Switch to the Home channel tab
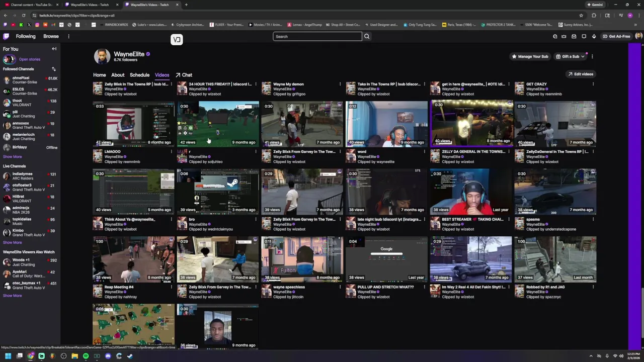 [99, 75]
